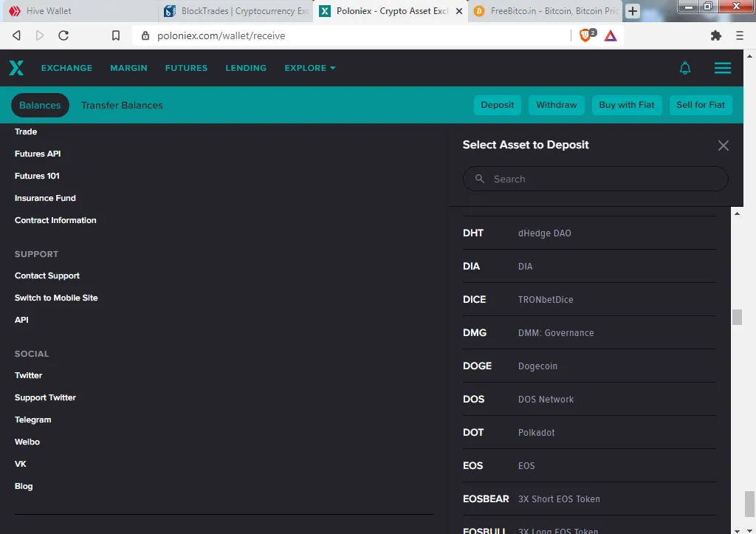Click Switch to Mobile Site
This screenshot has width=756, height=534.
click(x=56, y=298)
